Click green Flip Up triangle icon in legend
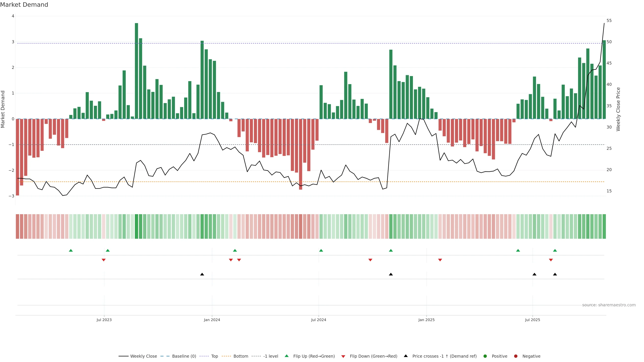Viewport: 644px width, 362px height. coord(287,356)
